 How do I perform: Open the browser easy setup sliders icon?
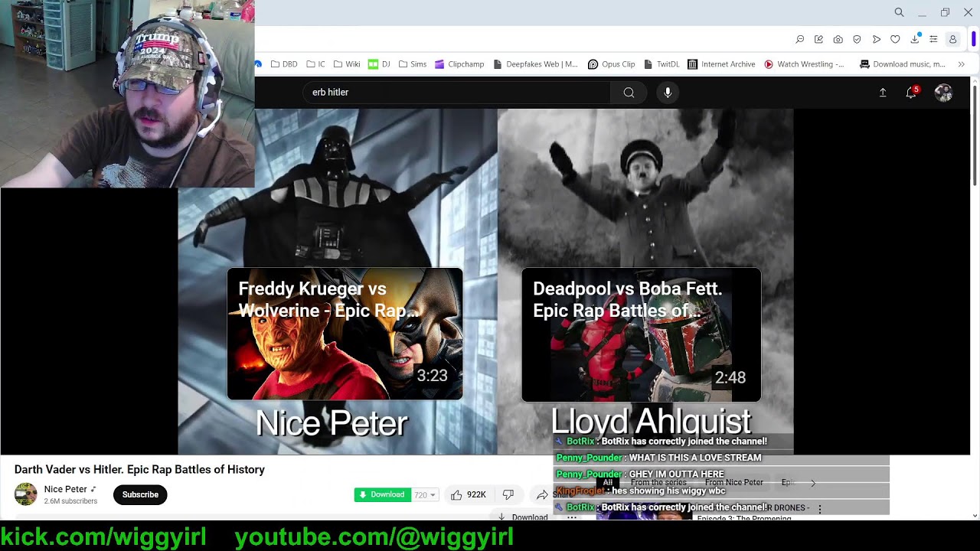coord(933,39)
